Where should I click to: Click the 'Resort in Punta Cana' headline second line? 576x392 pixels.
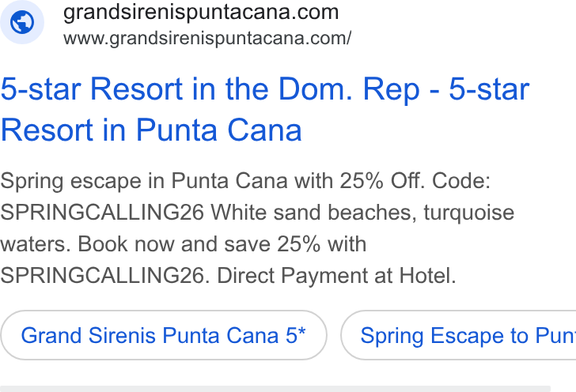(x=151, y=130)
